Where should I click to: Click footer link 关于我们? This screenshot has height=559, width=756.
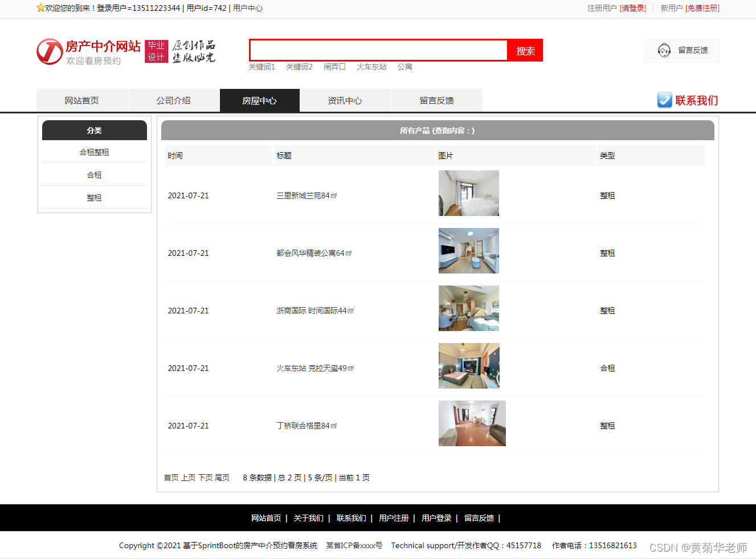coord(309,518)
